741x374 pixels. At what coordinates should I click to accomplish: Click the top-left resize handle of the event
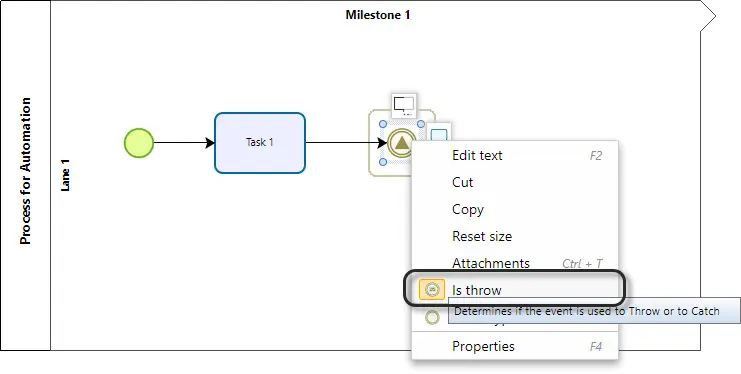pyautogui.click(x=383, y=124)
